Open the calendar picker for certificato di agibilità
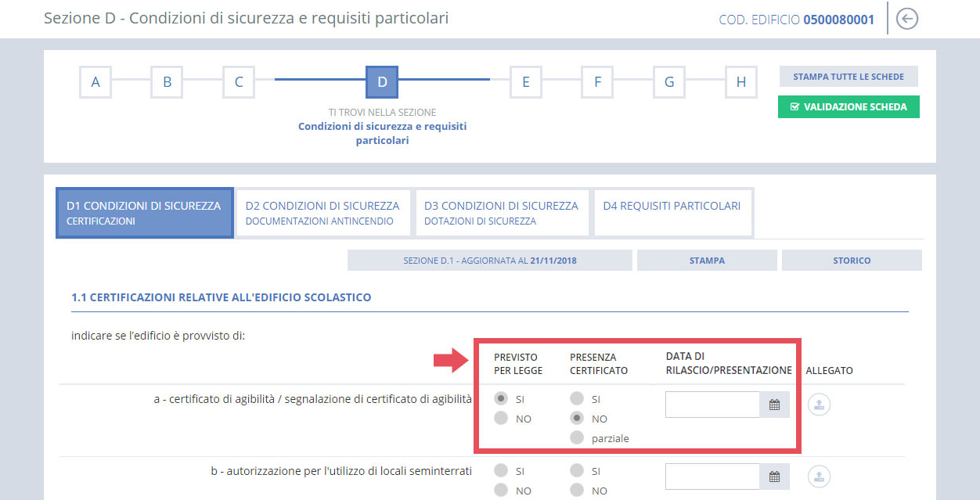The height and width of the screenshot is (500, 980). click(774, 404)
